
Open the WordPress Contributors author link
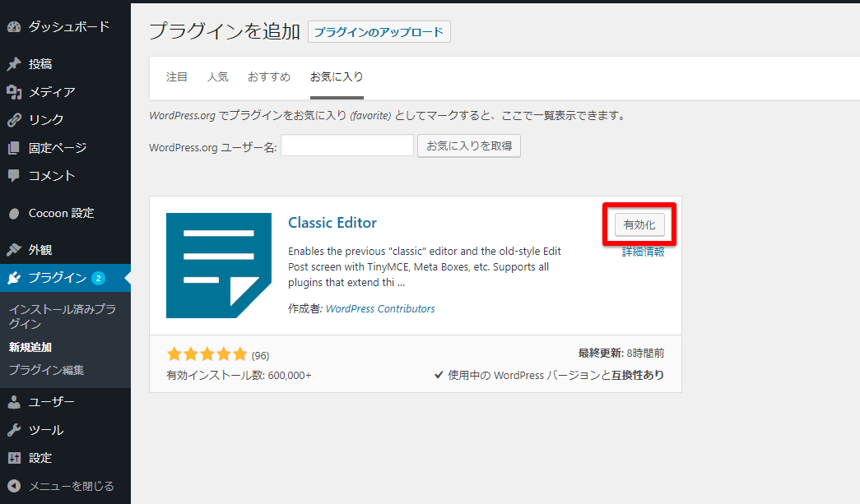[380, 309]
